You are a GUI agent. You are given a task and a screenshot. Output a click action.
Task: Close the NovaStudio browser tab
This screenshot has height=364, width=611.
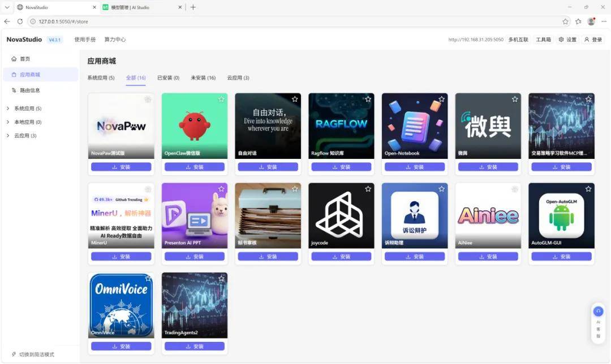pyautogui.click(x=94, y=7)
